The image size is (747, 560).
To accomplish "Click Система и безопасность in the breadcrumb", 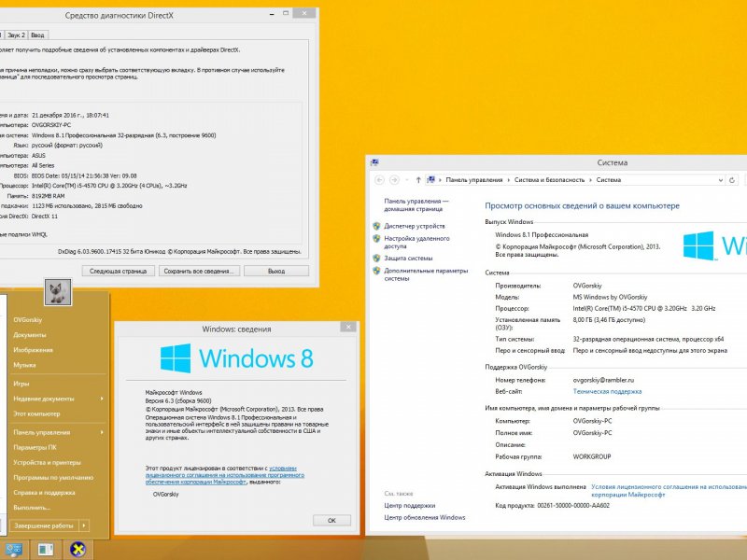I will click(549, 180).
